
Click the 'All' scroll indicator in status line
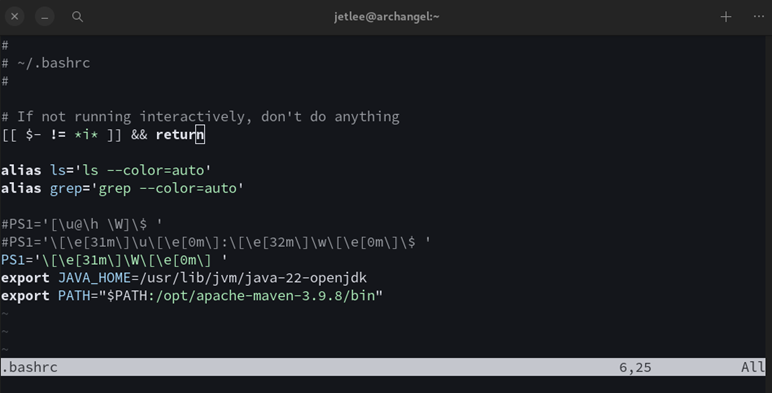(753, 367)
